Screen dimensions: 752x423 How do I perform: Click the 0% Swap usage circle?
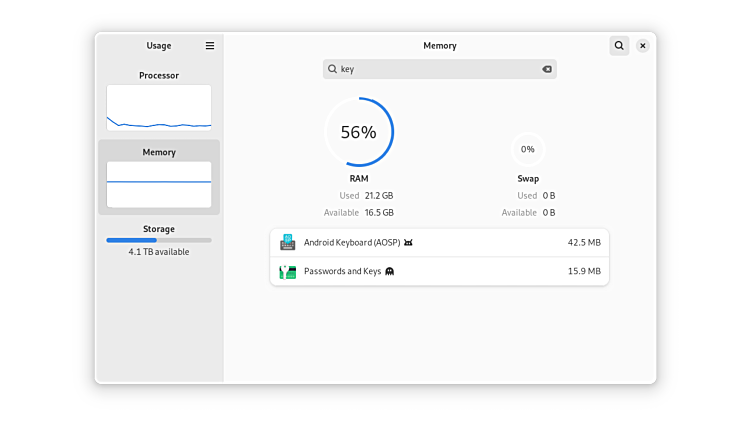tap(528, 149)
